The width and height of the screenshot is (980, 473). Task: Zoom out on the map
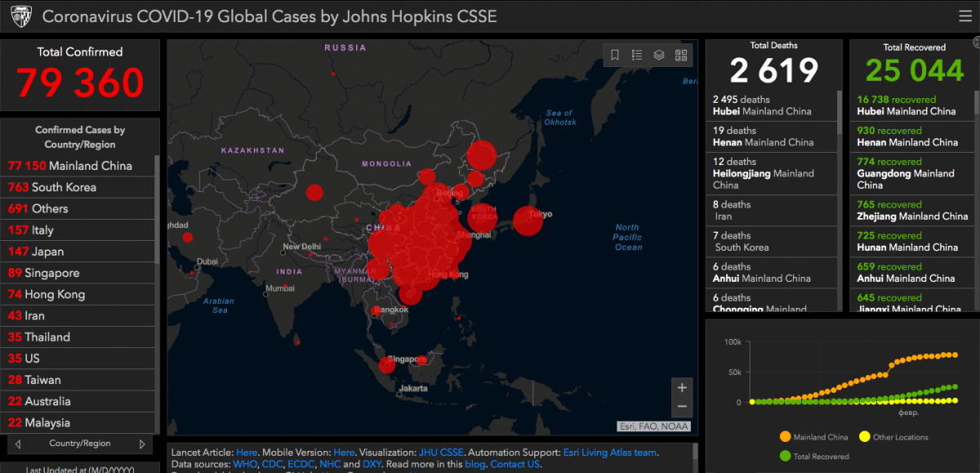[682, 406]
